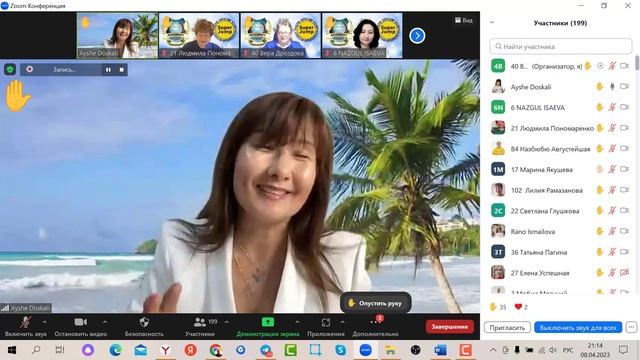Image resolution: width=640 pixels, height=360 pixels.
Task: Show next video thumbnails with blue arrow
Action: [417, 36]
